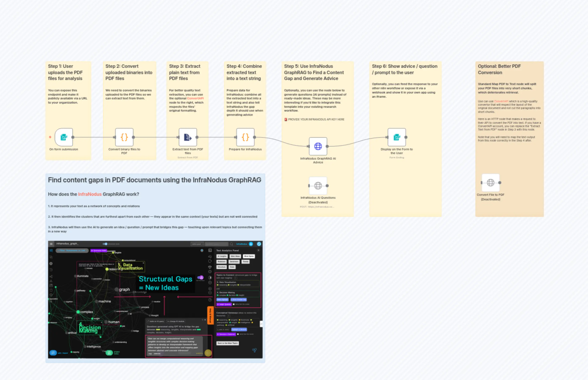The image size is (588, 380).
Task: Check the box next to "AI Generate a Statement"
Action: coord(238,334)
